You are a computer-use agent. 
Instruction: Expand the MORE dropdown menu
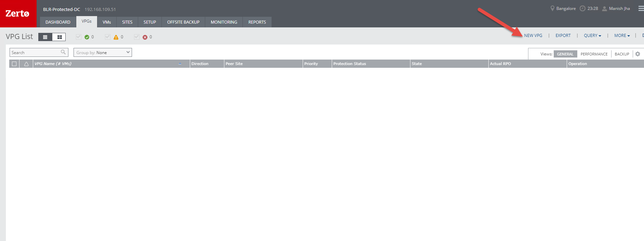pos(622,36)
